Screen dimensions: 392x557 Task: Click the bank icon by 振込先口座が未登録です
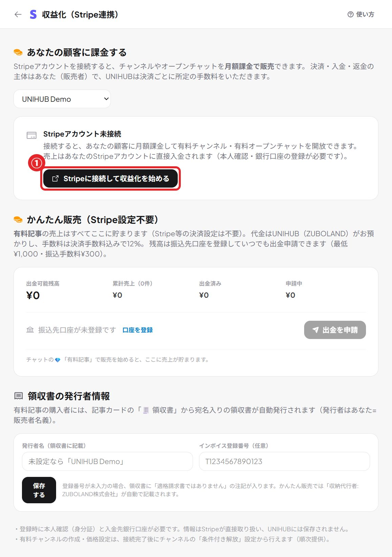click(x=30, y=330)
